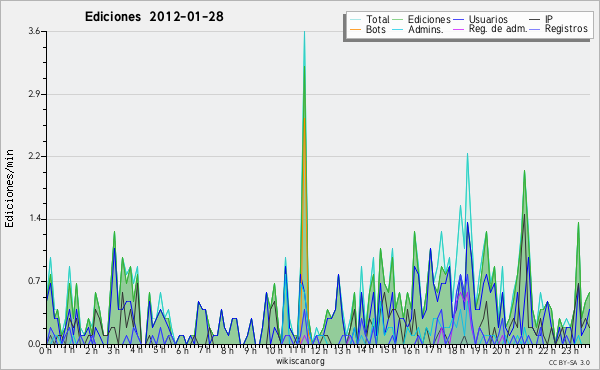Viewport: 600px width, 370px height.
Task: Click the magenta Reg. de adm. legend swatch
Action: pyautogui.click(x=458, y=29)
